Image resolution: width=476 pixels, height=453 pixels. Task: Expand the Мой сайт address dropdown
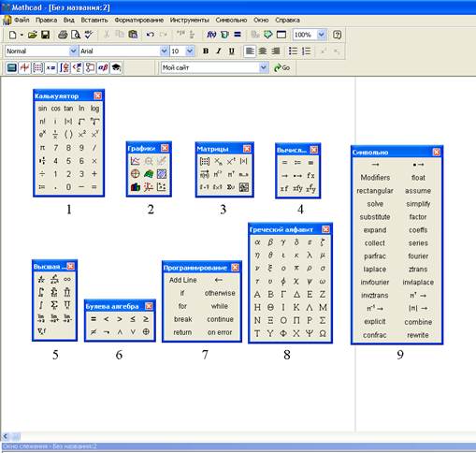pos(264,67)
